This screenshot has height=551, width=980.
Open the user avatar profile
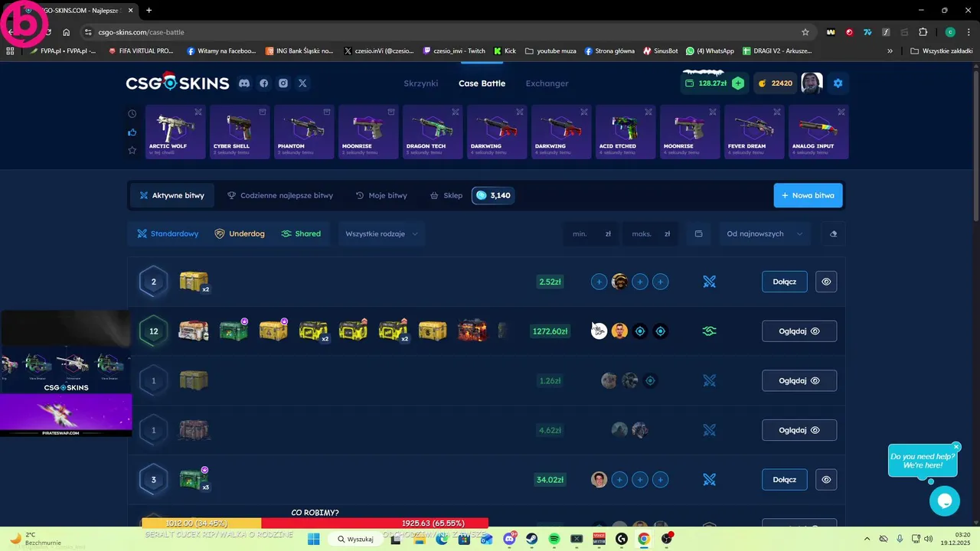pyautogui.click(x=812, y=83)
